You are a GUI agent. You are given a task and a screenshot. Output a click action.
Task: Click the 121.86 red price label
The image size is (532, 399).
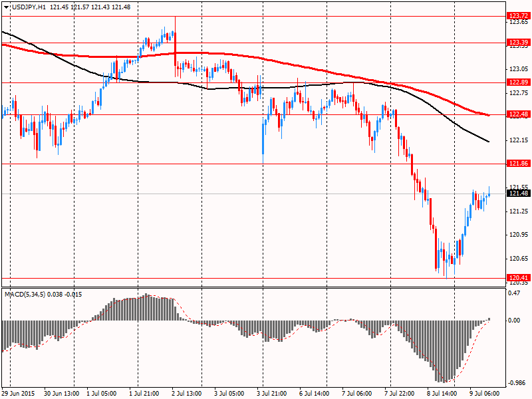(519, 164)
